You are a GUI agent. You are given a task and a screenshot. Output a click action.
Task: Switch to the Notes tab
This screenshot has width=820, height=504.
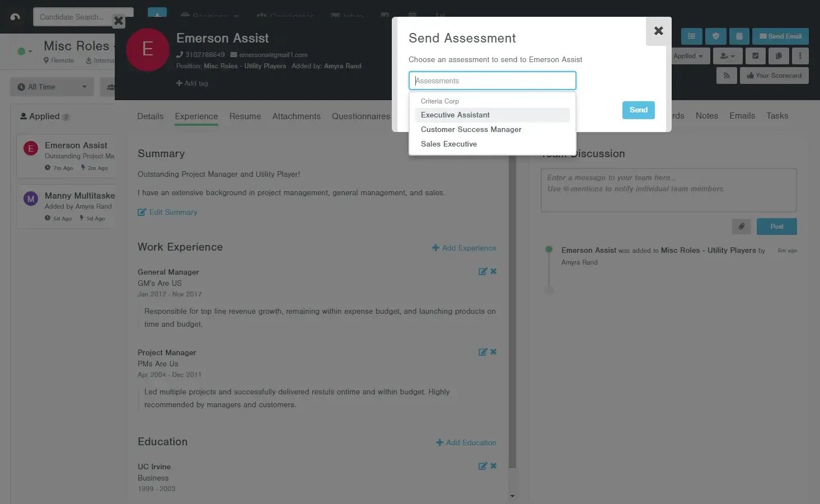point(707,116)
